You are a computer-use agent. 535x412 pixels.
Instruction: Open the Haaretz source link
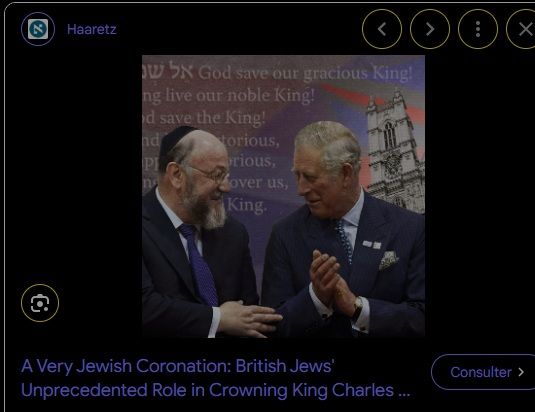[91, 29]
